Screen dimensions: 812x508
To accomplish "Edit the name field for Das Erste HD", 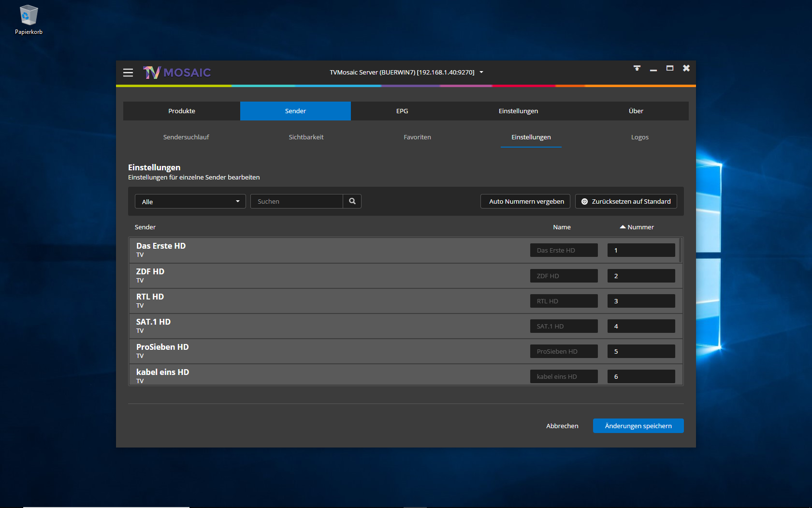I will (564, 250).
